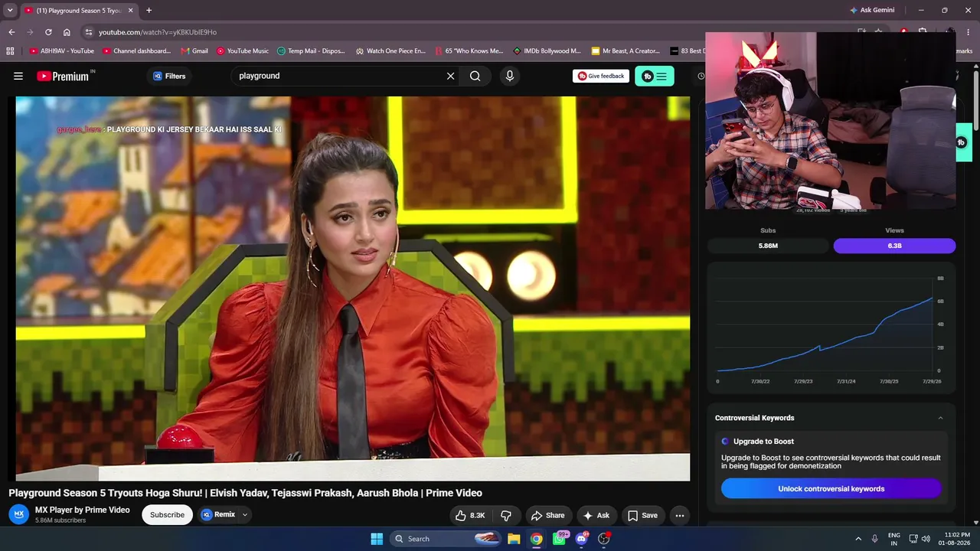The width and height of the screenshot is (980, 551).
Task: Save the video to a playlist
Action: (642, 515)
